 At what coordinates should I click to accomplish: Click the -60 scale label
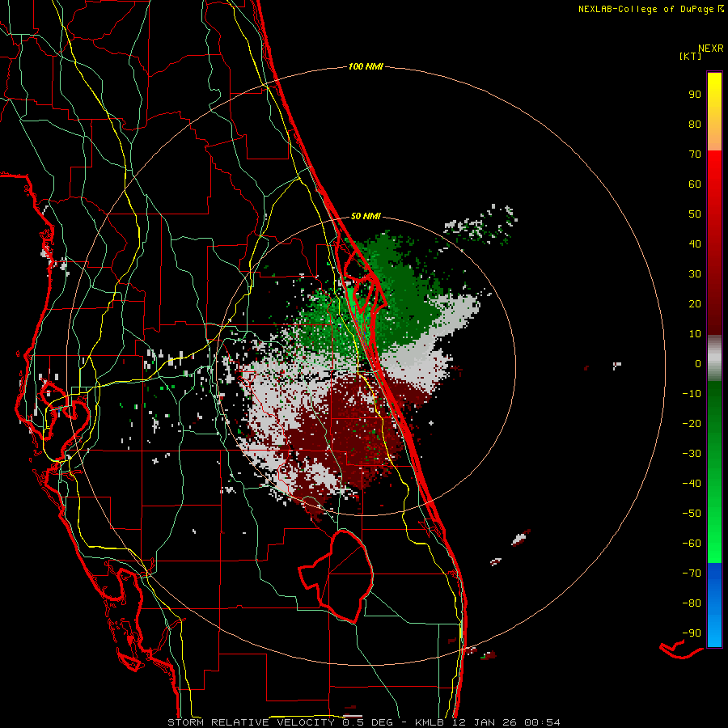692,544
